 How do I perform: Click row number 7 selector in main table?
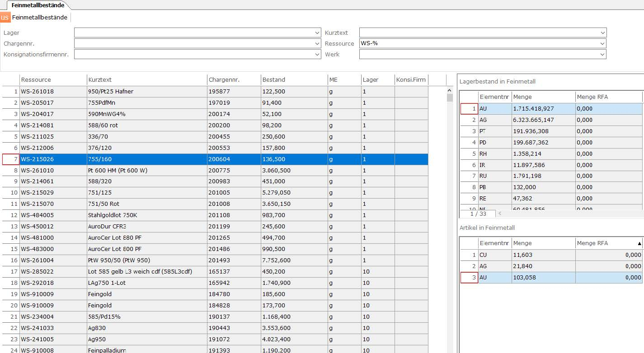(x=11, y=159)
